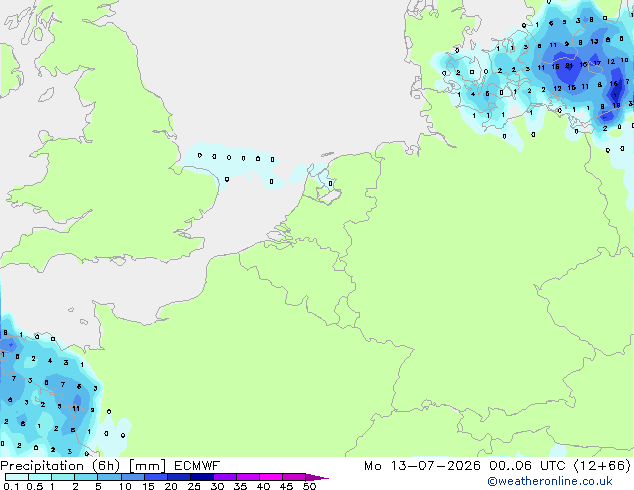Open the weatheronline.co.uk credit link

click(x=550, y=481)
